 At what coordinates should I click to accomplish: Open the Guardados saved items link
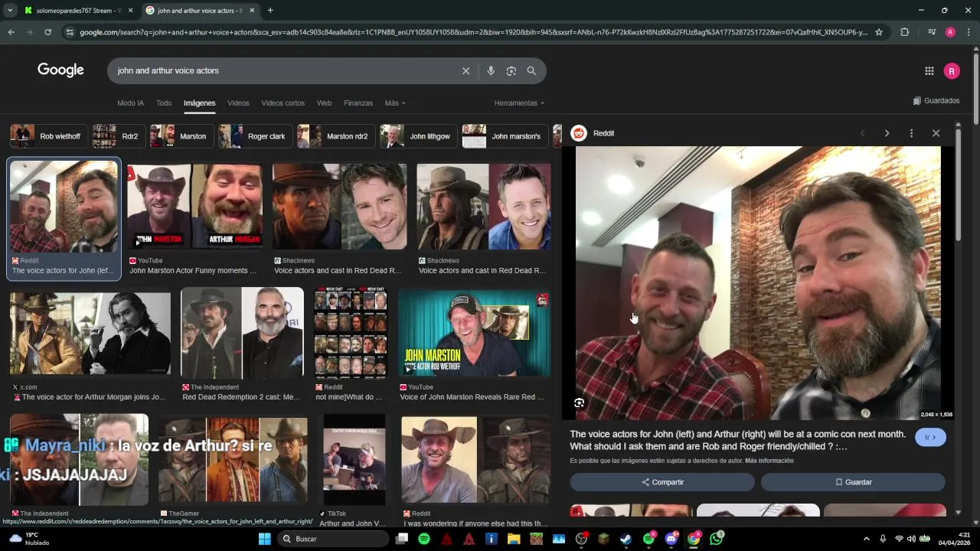(x=936, y=101)
